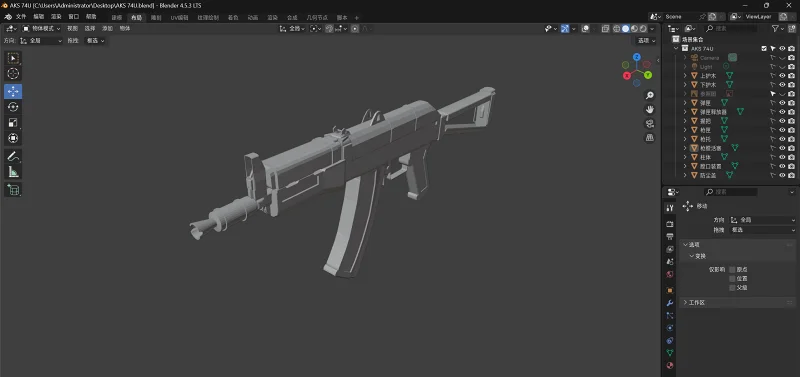Open the Tool properties tab

[670, 208]
